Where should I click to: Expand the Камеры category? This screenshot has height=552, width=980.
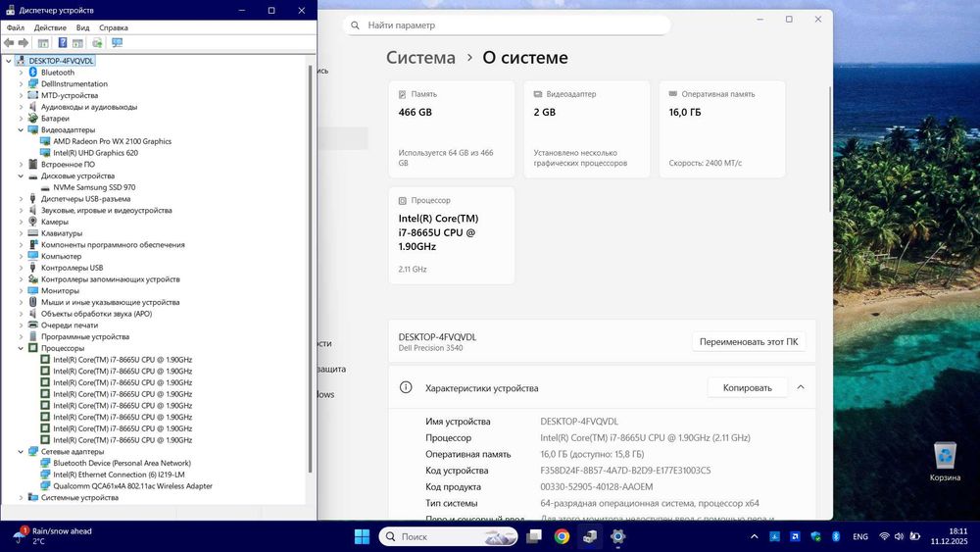21,222
